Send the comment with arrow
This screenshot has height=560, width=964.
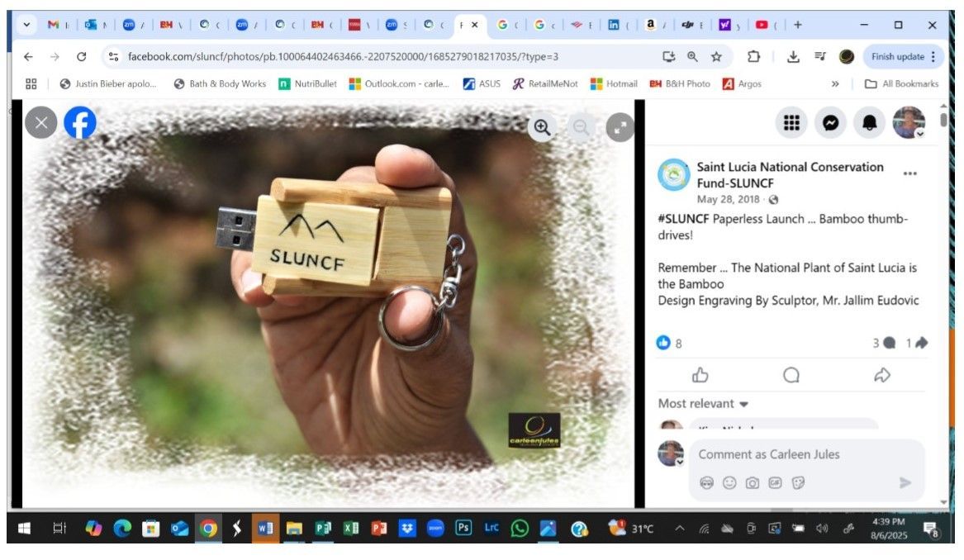[905, 483]
